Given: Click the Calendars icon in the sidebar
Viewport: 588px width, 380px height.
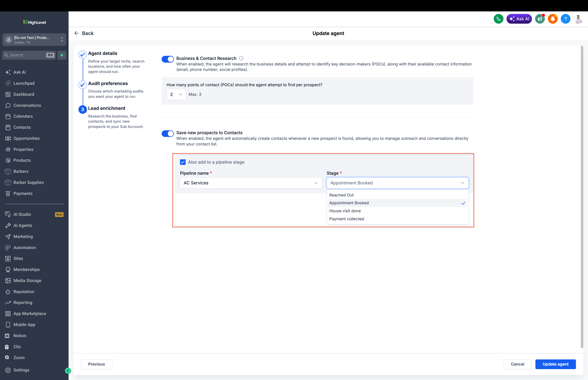Looking at the screenshot, I should (x=8, y=116).
